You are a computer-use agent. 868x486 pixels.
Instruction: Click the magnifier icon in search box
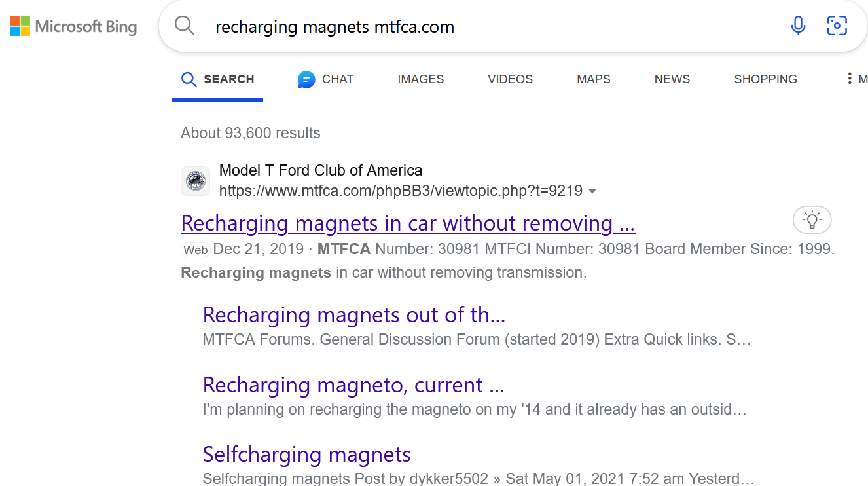coord(185,26)
